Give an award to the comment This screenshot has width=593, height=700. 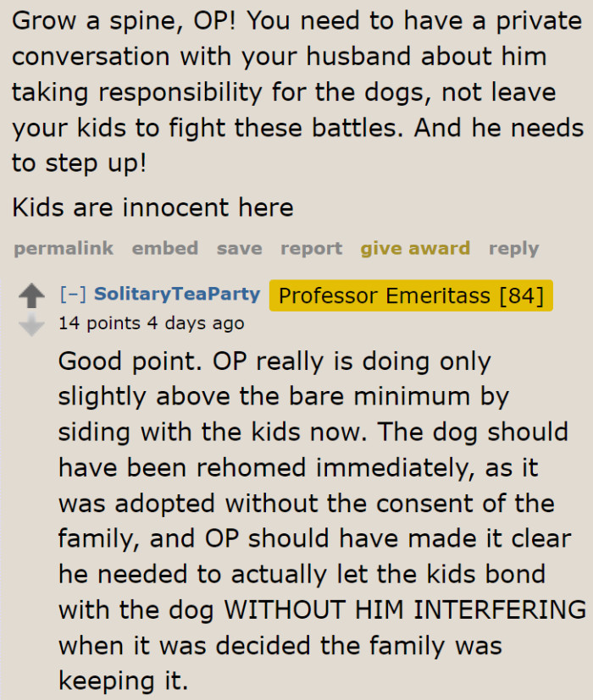pyautogui.click(x=414, y=248)
